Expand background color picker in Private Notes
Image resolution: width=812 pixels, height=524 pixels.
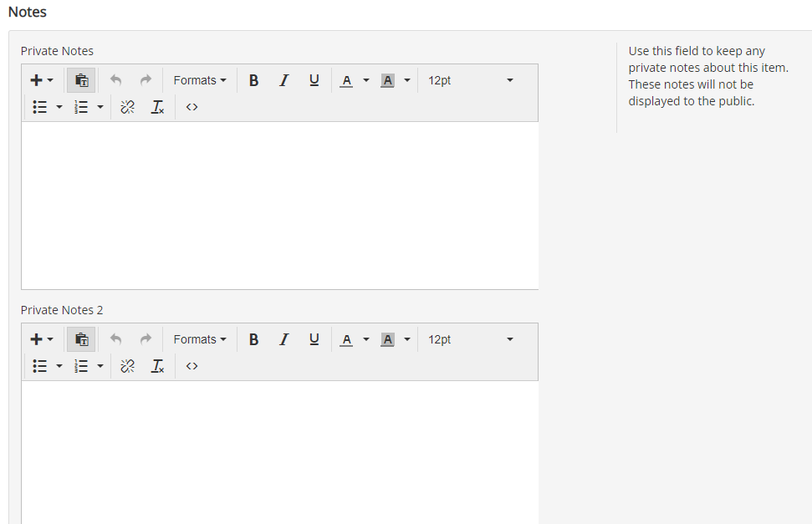point(407,80)
